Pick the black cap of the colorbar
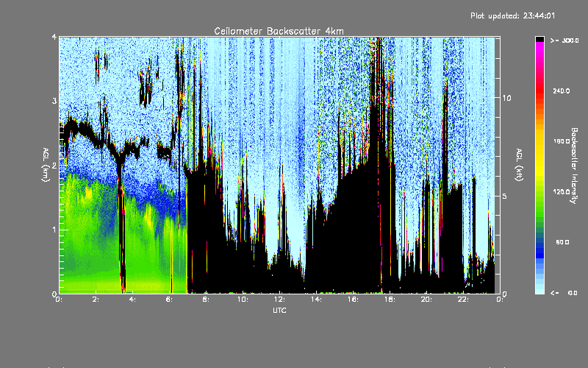 (539, 39)
